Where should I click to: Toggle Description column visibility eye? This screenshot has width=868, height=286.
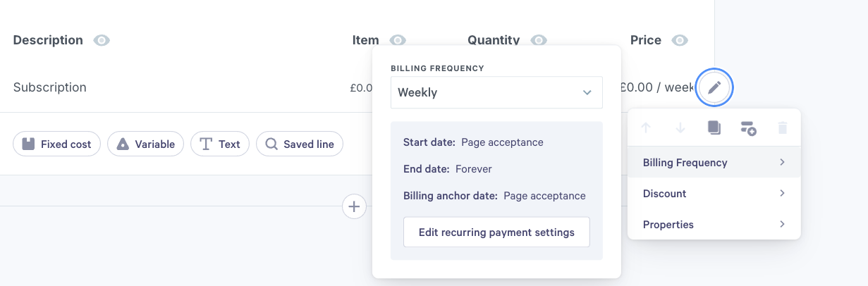102,40
